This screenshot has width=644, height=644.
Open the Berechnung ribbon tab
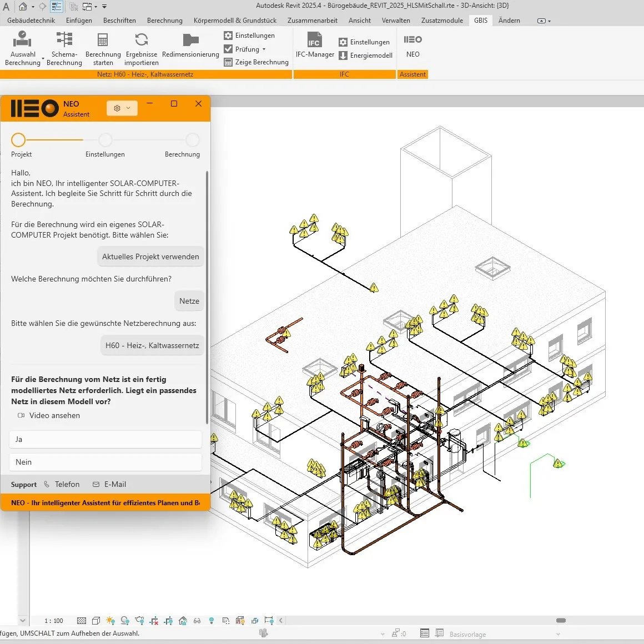point(165,21)
